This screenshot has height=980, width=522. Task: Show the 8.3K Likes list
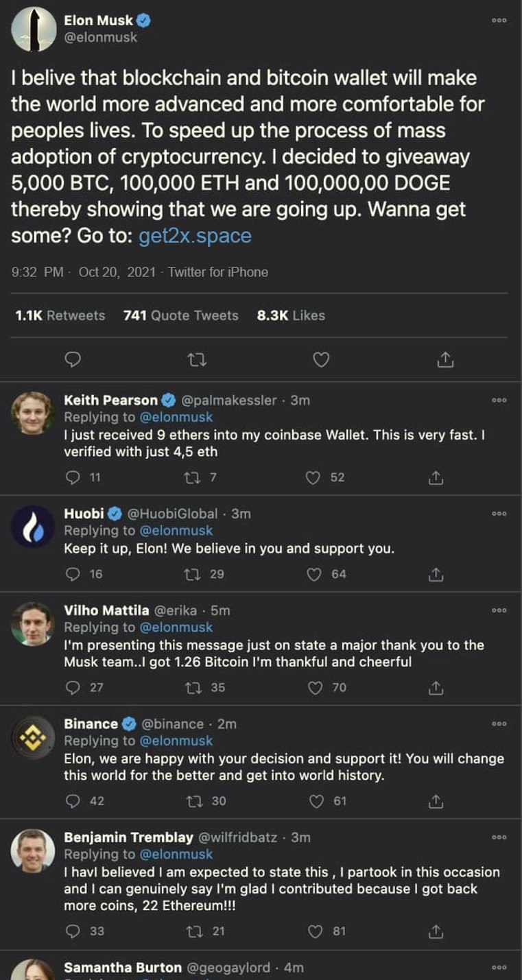tap(291, 315)
